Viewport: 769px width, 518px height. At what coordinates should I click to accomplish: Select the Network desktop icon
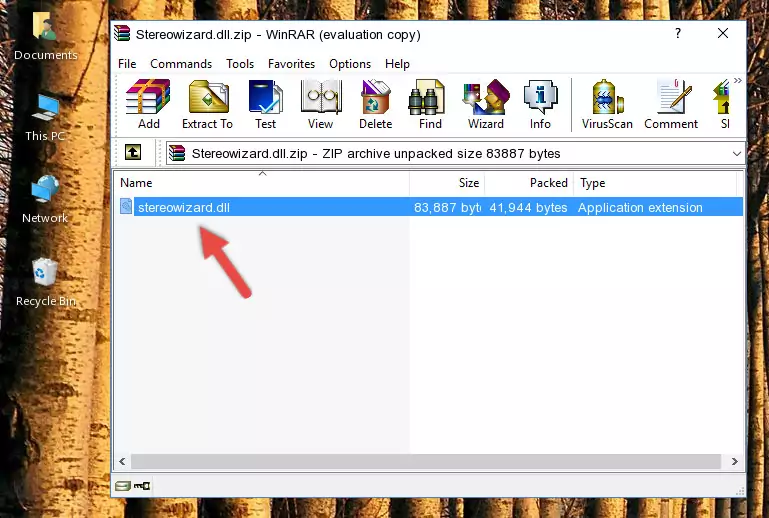pyautogui.click(x=45, y=200)
